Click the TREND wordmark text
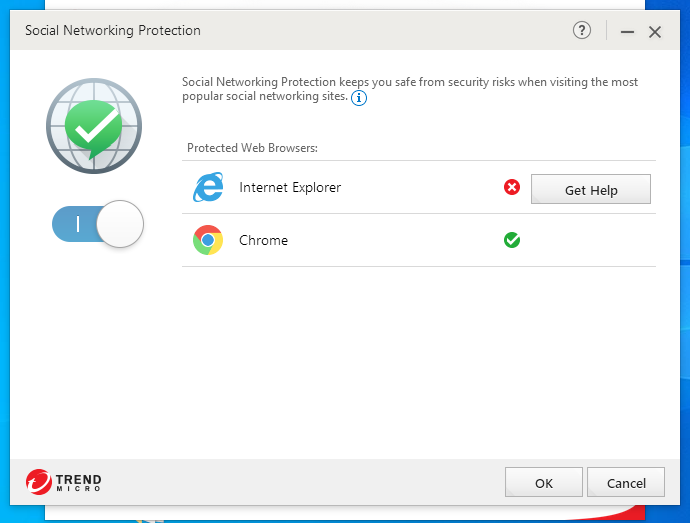Viewport: 690px width, 523px height. pyautogui.click(x=80, y=479)
